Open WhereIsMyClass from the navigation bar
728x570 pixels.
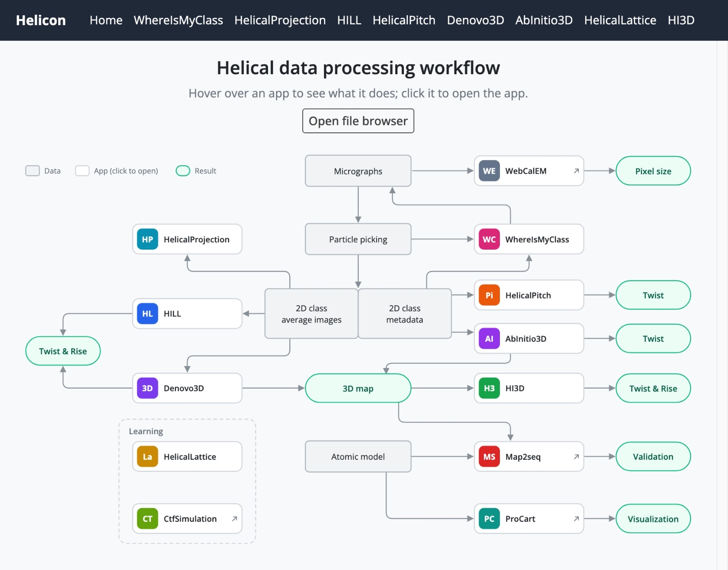point(178,20)
